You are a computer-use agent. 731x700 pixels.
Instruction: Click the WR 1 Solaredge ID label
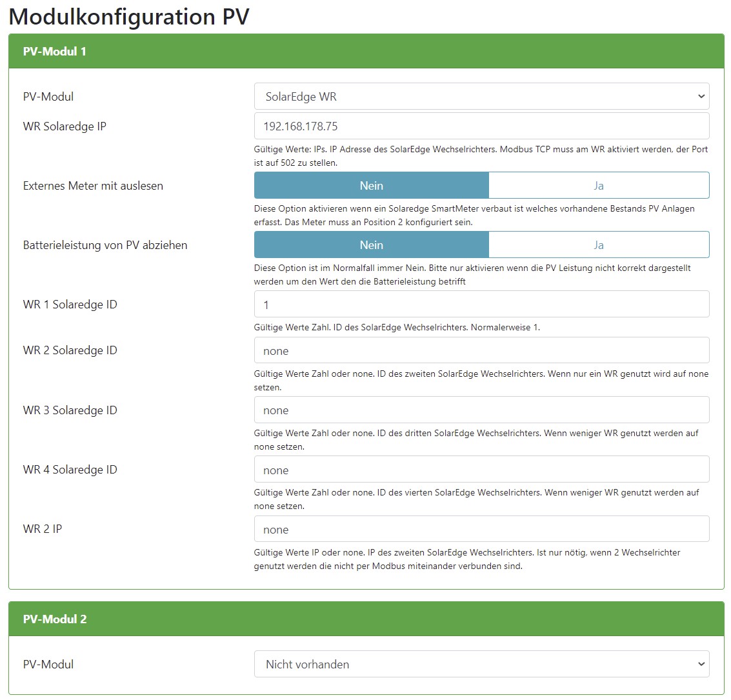(70, 305)
